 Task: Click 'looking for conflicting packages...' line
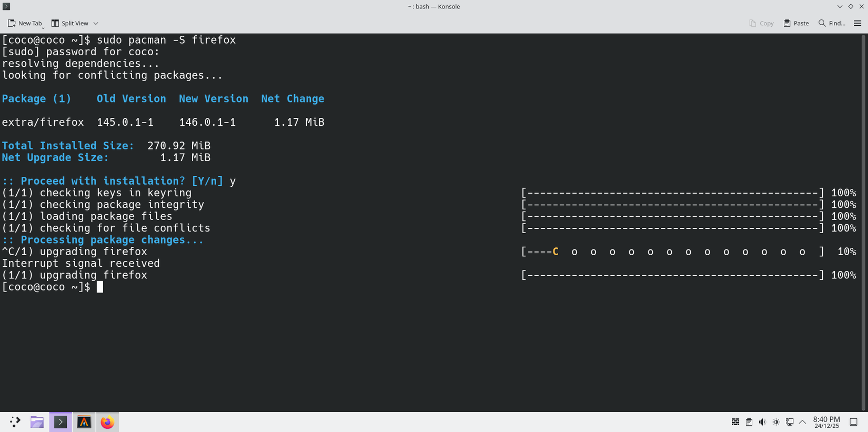pyautogui.click(x=113, y=75)
